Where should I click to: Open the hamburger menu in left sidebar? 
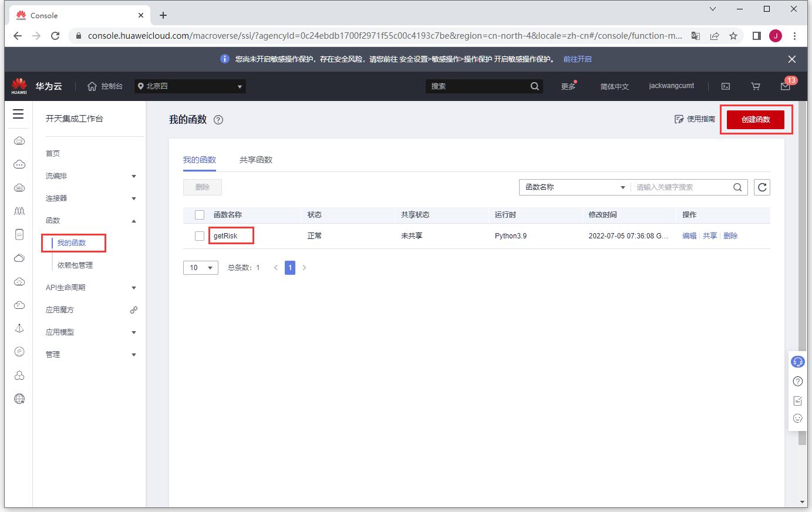(19, 114)
